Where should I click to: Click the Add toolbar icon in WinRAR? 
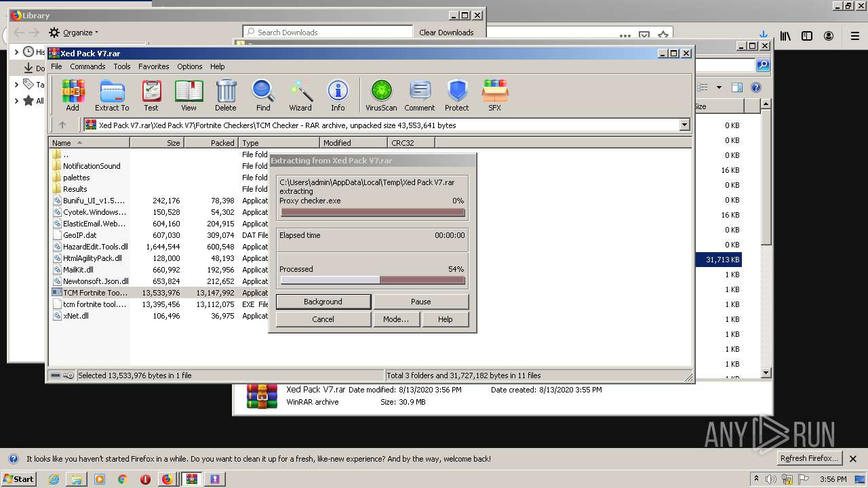click(73, 95)
